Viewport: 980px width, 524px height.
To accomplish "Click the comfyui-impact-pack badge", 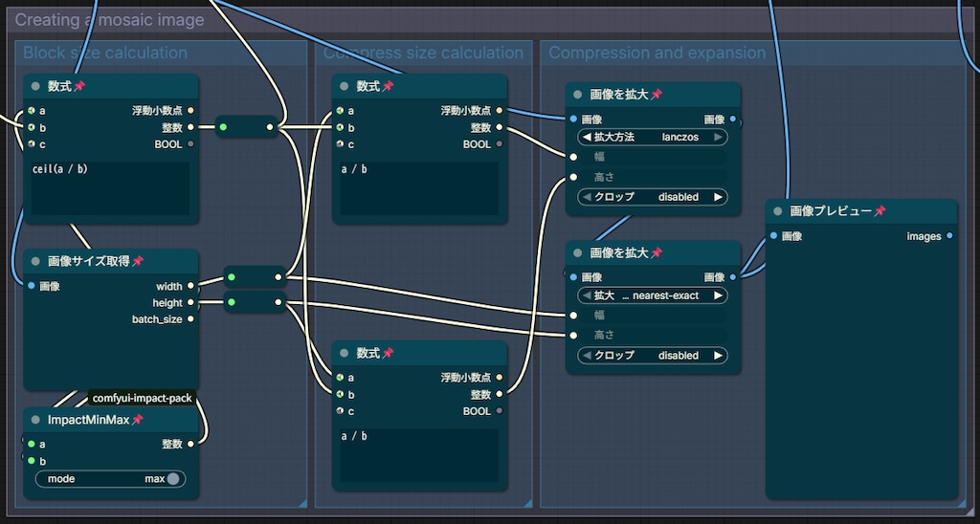I will [144, 398].
